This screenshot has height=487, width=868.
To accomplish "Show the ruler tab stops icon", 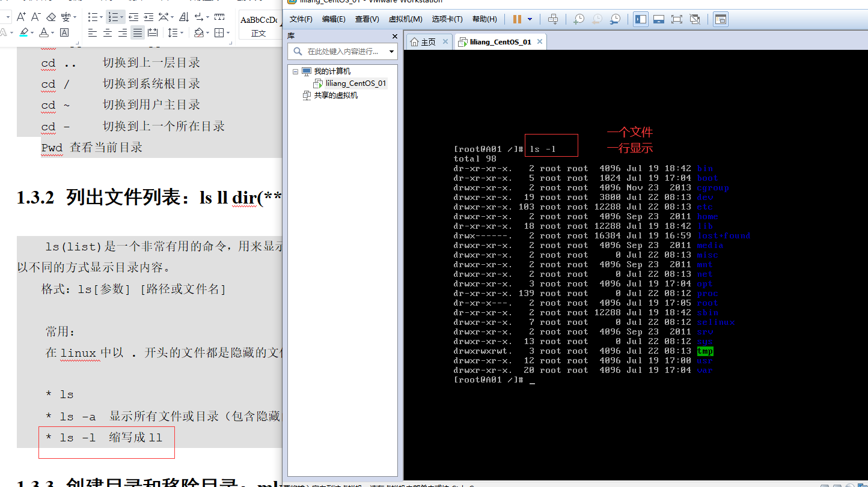I will pos(220,17).
